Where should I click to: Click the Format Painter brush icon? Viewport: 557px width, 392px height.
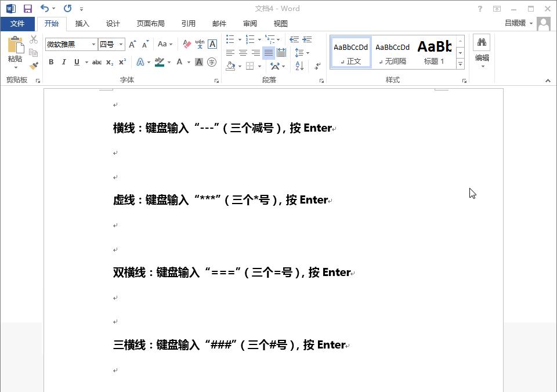[x=34, y=66]
